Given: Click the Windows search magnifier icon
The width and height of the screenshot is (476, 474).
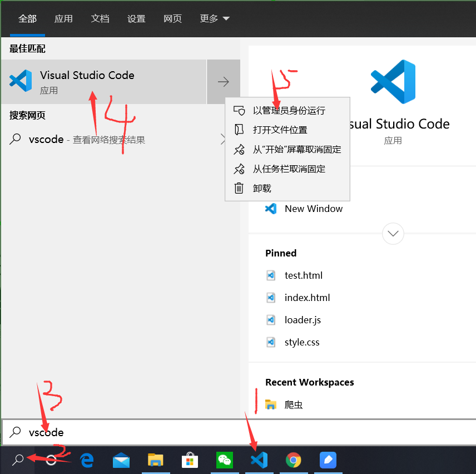Looking at the screenshot, I should pos(17,460).
